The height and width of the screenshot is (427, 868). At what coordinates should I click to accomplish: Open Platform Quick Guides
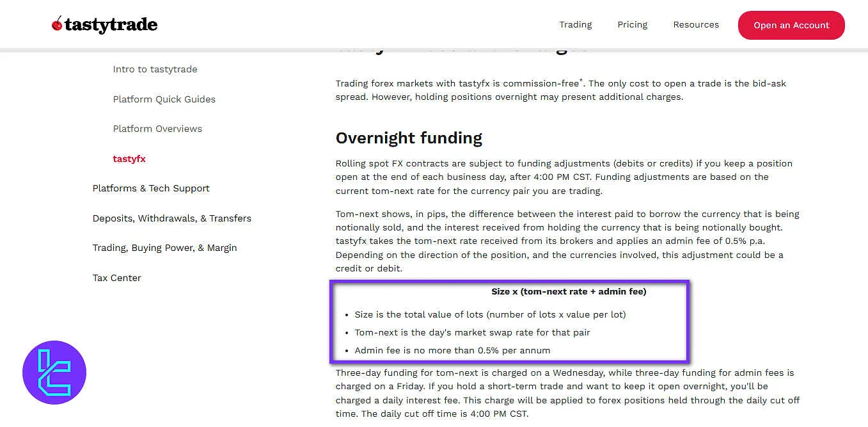click(164, 99)
